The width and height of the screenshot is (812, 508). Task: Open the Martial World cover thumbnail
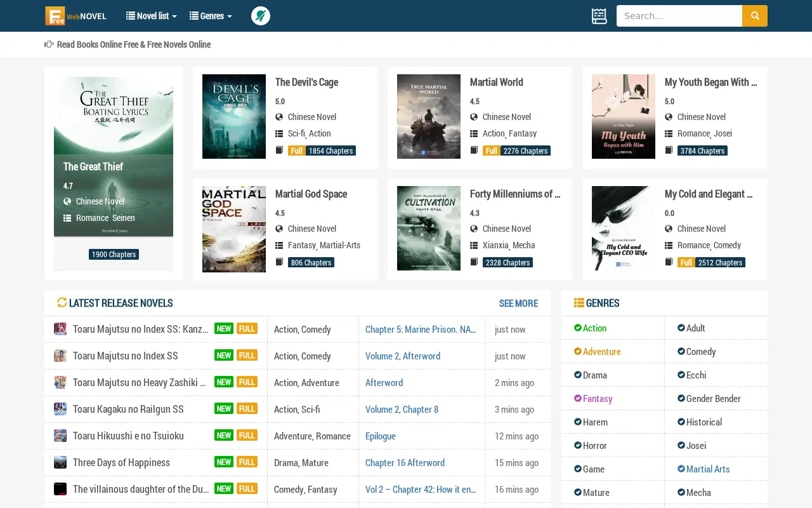tap(429, 116)
